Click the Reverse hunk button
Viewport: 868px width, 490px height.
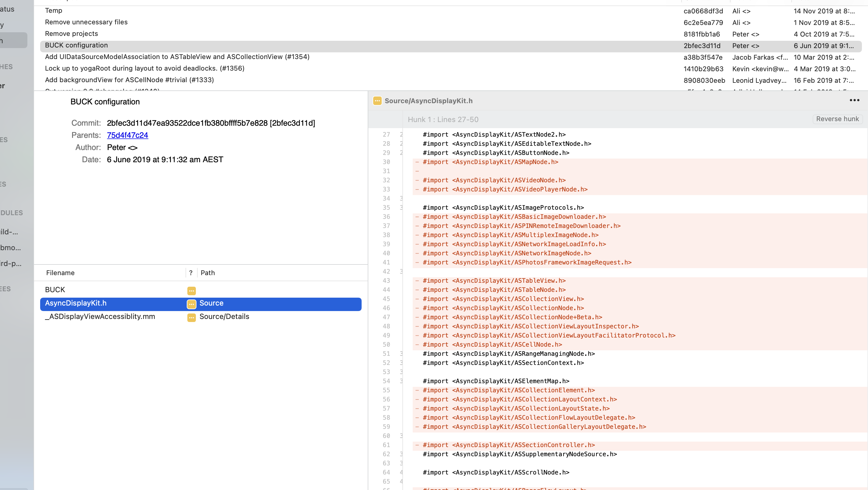[837, 119]
